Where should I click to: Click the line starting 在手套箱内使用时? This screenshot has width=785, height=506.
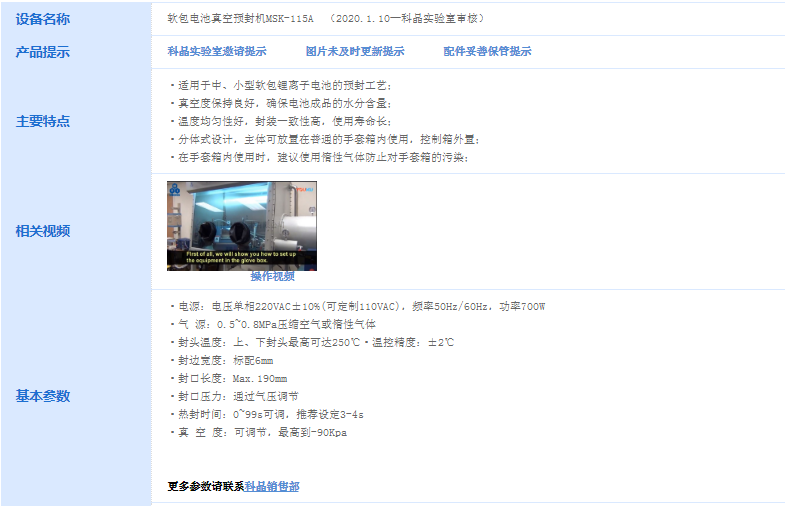click(319, 158)
